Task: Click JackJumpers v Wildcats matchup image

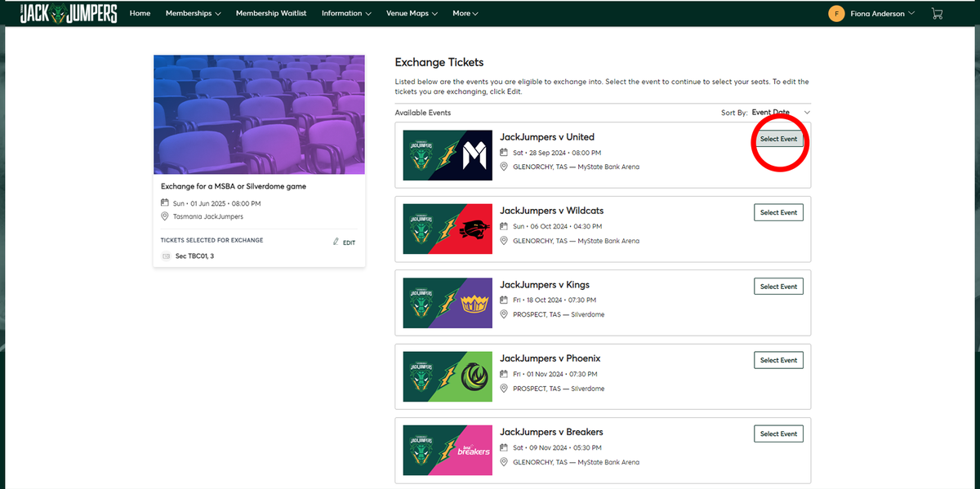Action: coord(448,229)
